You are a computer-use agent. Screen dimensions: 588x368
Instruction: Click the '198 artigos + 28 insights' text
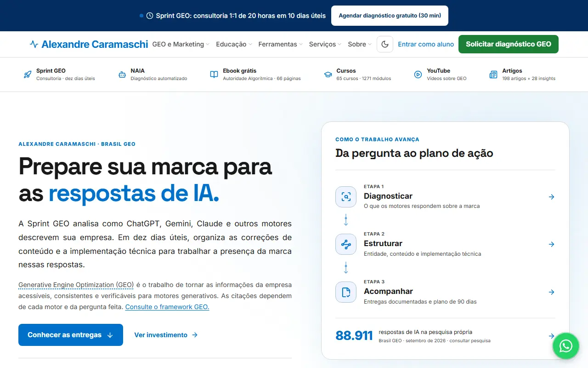point(529,79)
